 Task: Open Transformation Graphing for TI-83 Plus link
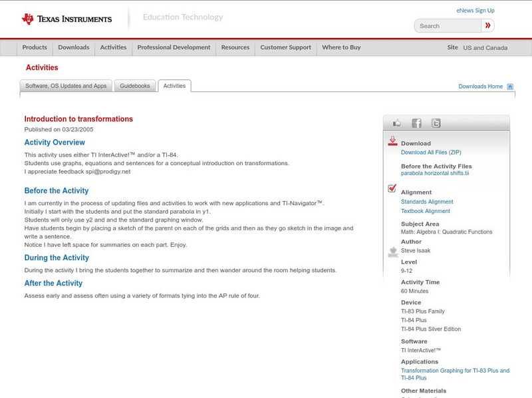pos(454,371)
